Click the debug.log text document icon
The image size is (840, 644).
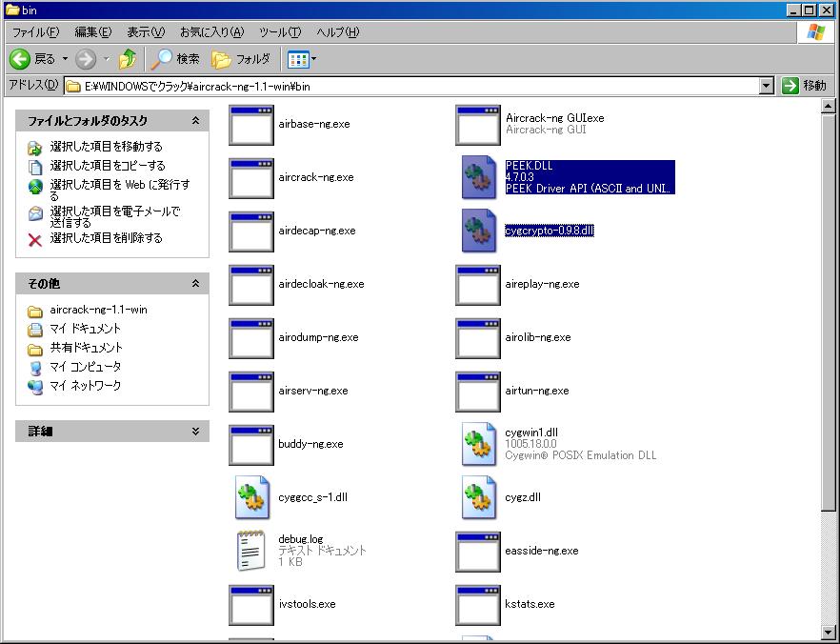pyautogui.click(x=251, y=551)
